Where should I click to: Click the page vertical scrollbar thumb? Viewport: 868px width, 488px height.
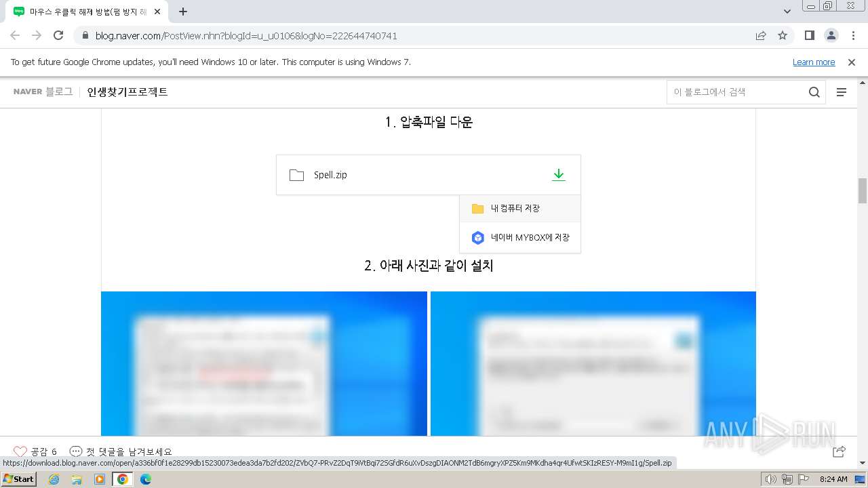coord(862,190)
